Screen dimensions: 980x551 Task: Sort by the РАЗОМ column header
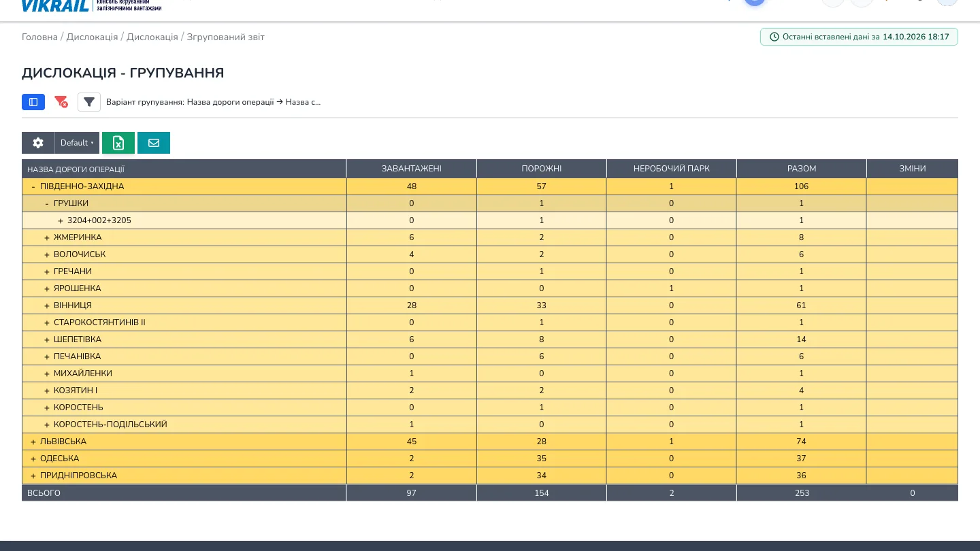coord(802,169)
